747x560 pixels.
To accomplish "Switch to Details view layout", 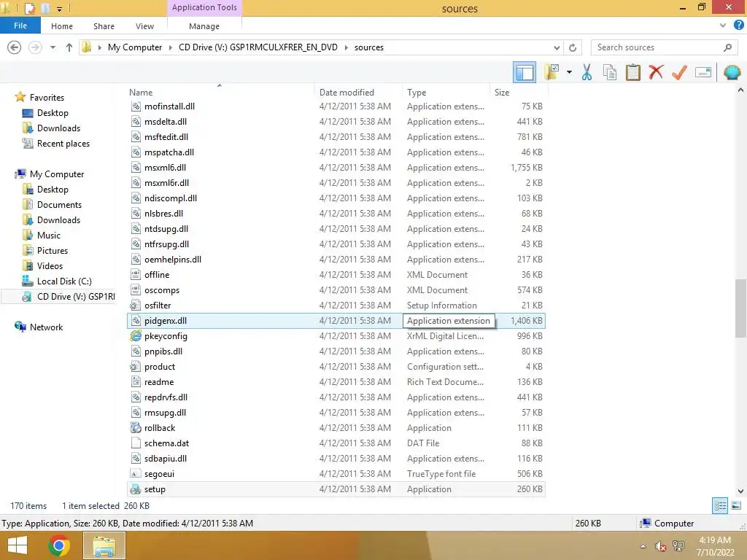I will click(720, 506).
